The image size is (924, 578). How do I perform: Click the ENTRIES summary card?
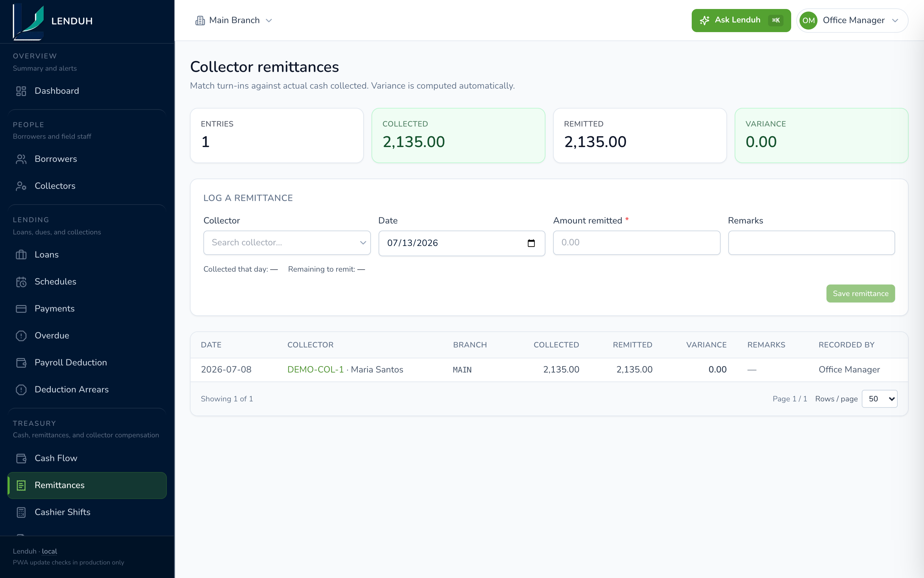point(277,136)
